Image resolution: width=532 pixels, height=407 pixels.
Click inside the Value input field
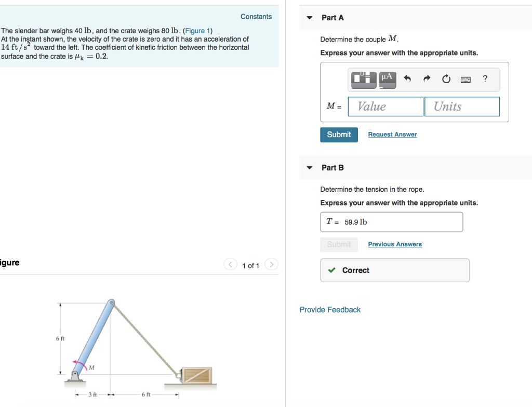tap(385, 106)
